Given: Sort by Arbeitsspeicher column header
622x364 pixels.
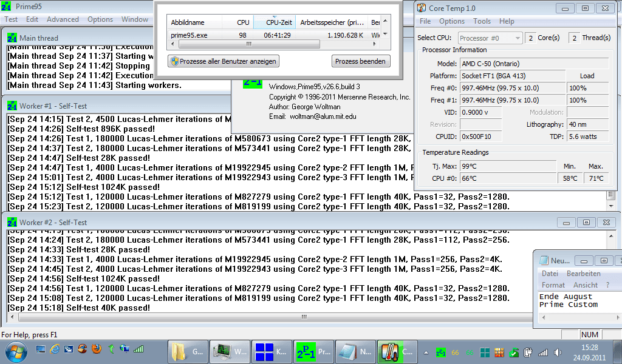Looking at the screenshot, I should click(x=332, y=22).
